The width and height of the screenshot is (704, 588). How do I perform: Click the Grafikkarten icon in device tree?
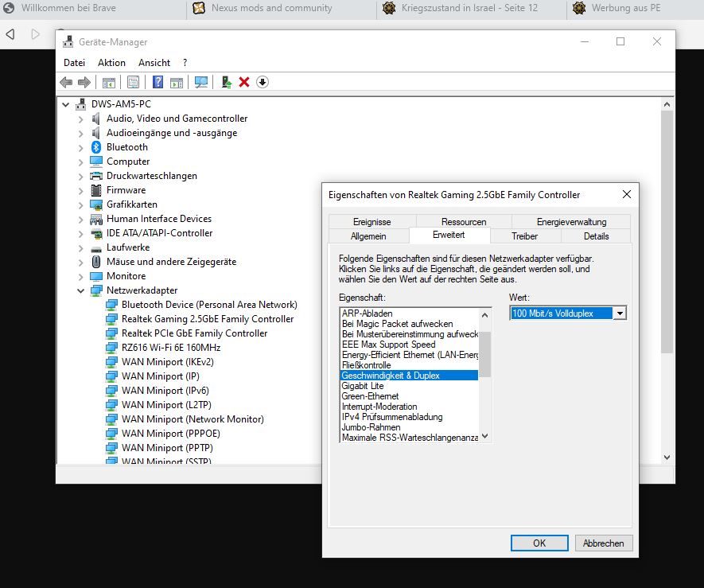pos(96,204)
